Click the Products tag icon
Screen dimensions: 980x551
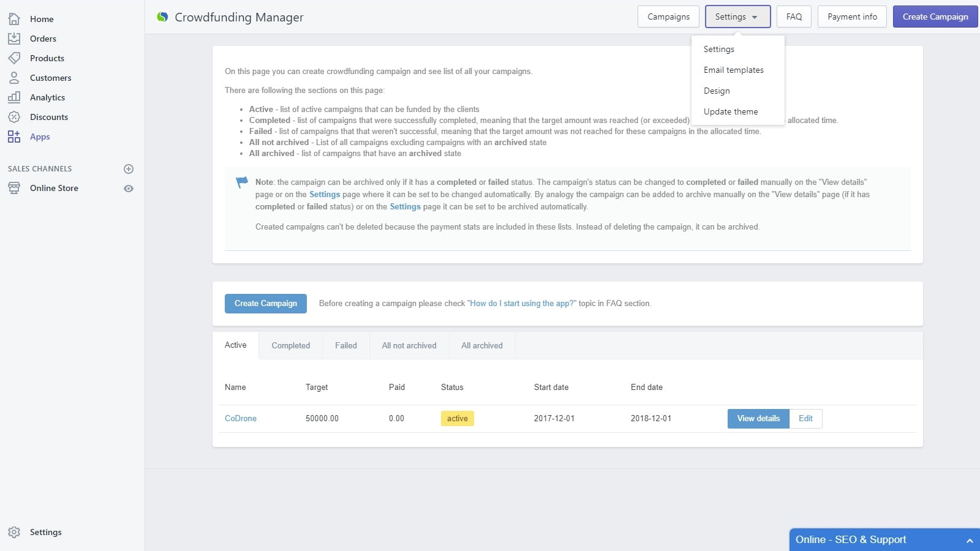[x=14, y=58]
